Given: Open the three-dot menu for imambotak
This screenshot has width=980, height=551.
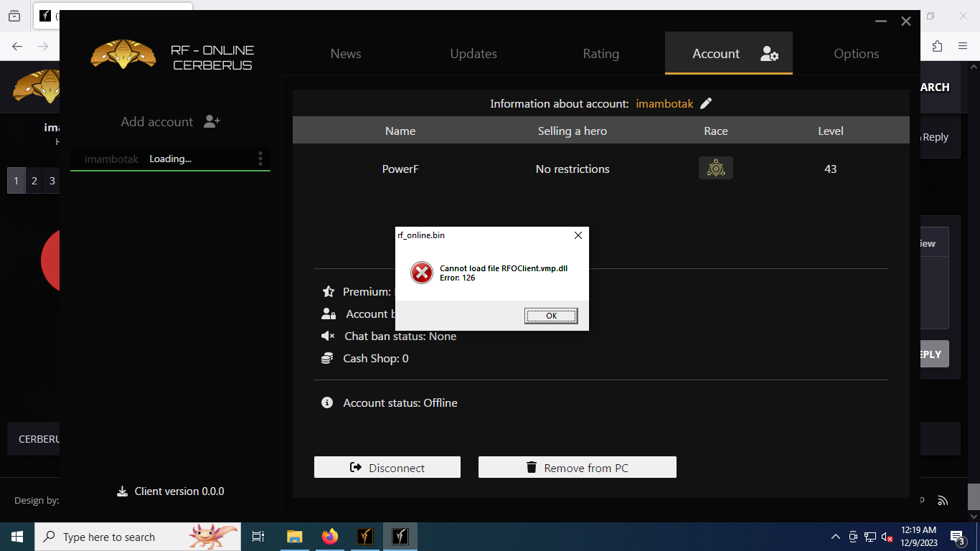Looking at the screenshot, I should tap(260, 159).
